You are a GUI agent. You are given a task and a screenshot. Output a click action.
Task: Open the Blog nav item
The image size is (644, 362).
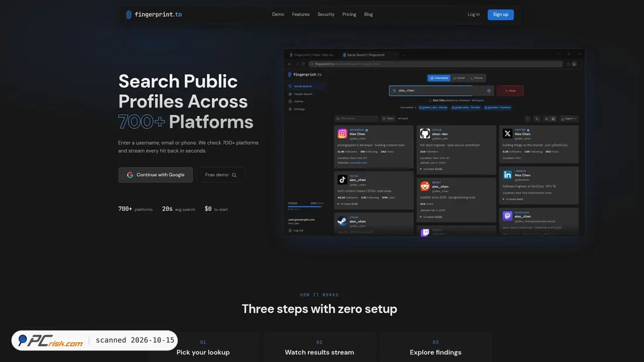[x=368, y=15]
